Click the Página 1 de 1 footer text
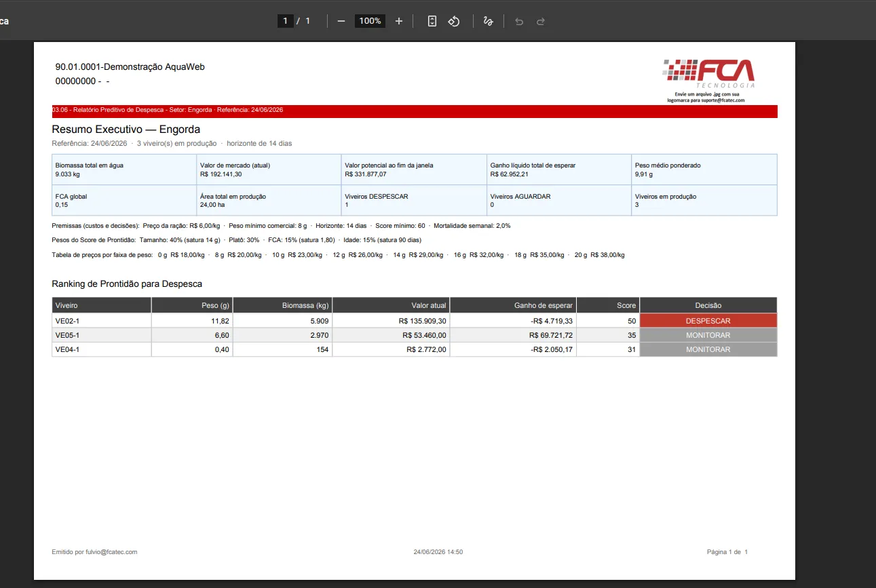This screenshot has width=876, height=588. 727,552
